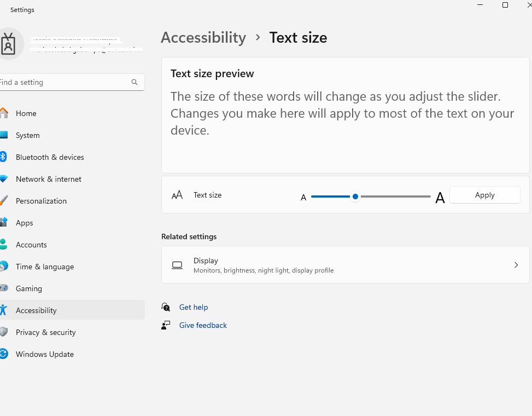
Task: Open Network & internet via its icon
Action: pyautogui.click(x=3, y=179)
